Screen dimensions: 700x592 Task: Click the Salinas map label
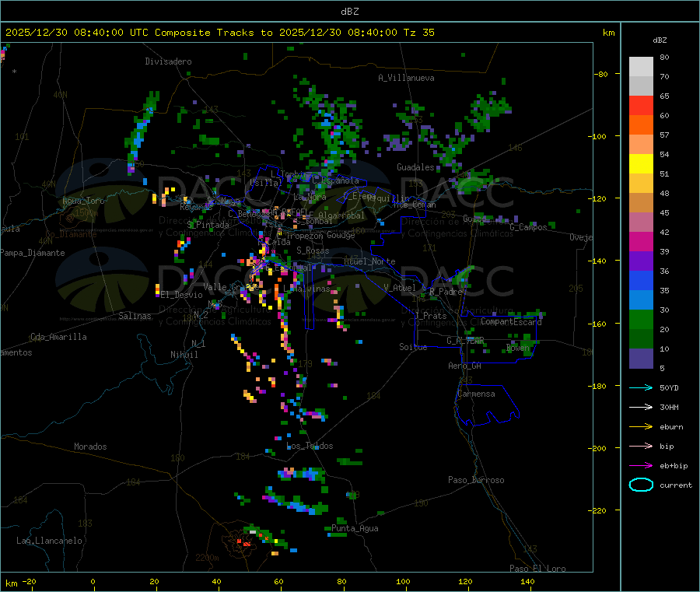pyautogui.click(x=135, y=316)
